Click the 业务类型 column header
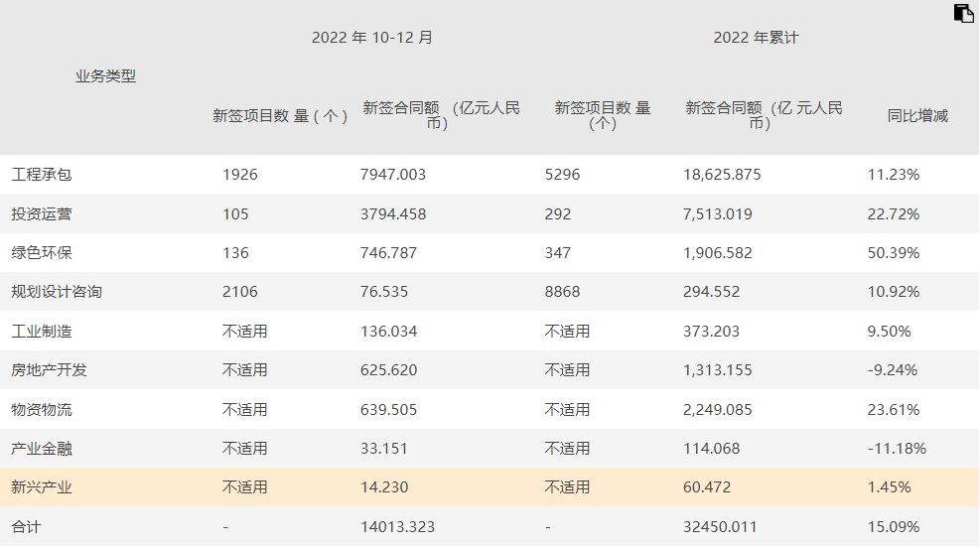This screenshot has width=980, height=549. click(x=105, y=76)
